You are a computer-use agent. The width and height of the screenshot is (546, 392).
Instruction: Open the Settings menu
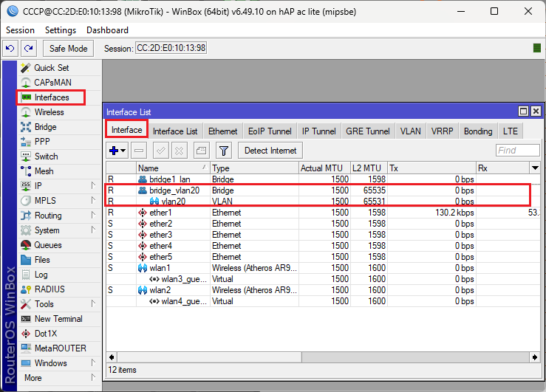point(61,30)
